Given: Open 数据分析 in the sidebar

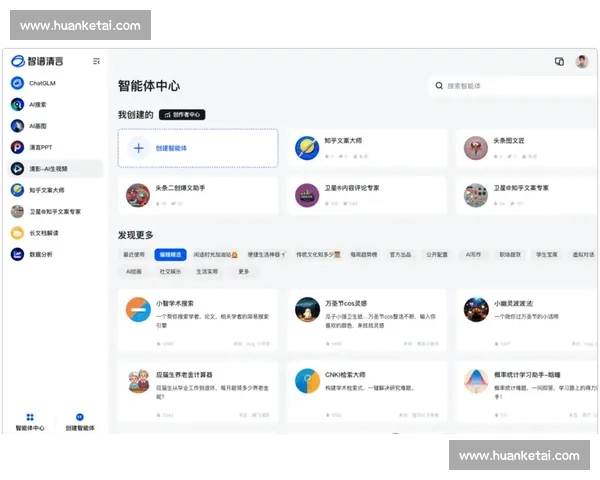Looking at the screenshot, I should coord(55,254).
